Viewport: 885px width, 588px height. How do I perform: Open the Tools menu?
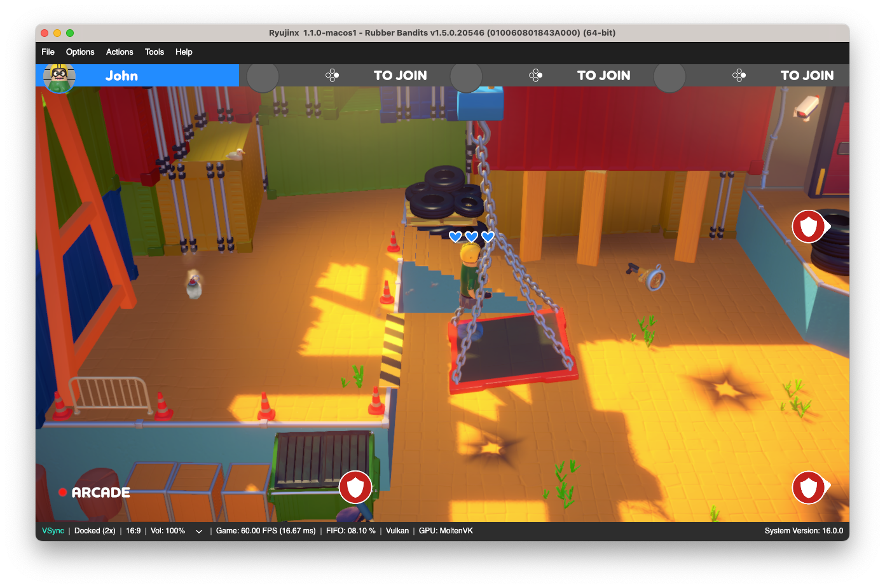click(154, 52)
